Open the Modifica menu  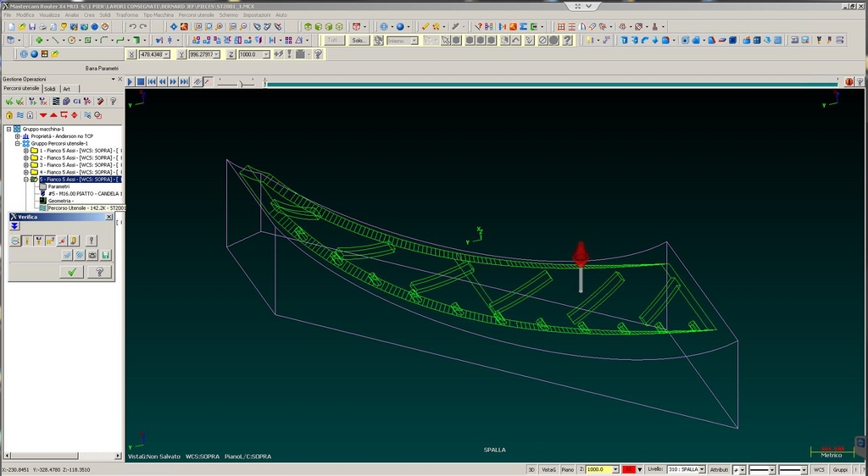coord(25,15)
